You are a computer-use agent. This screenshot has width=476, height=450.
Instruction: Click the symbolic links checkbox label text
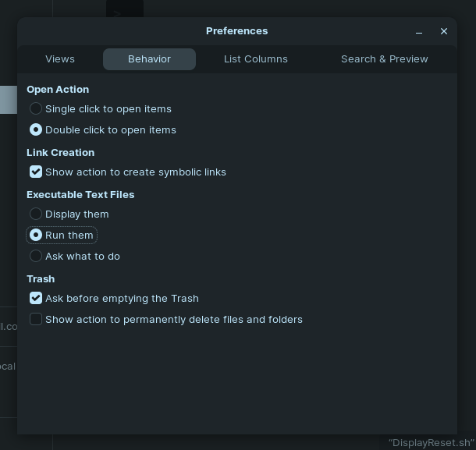136,172
